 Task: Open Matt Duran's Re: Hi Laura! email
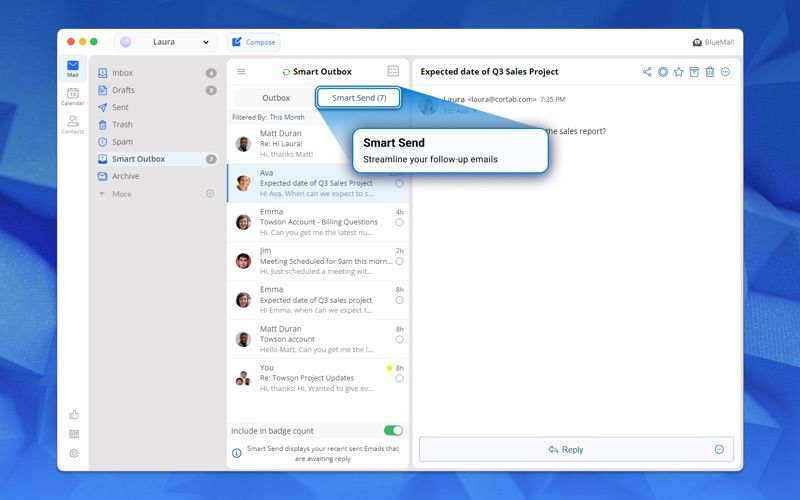point(291,144)
